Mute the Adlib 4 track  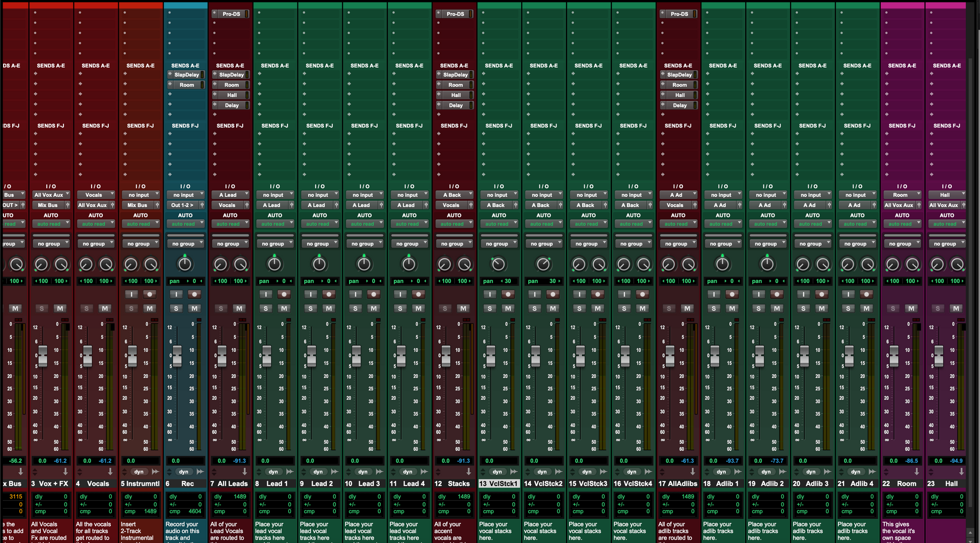pyautogui.click(x=866, y=308)
